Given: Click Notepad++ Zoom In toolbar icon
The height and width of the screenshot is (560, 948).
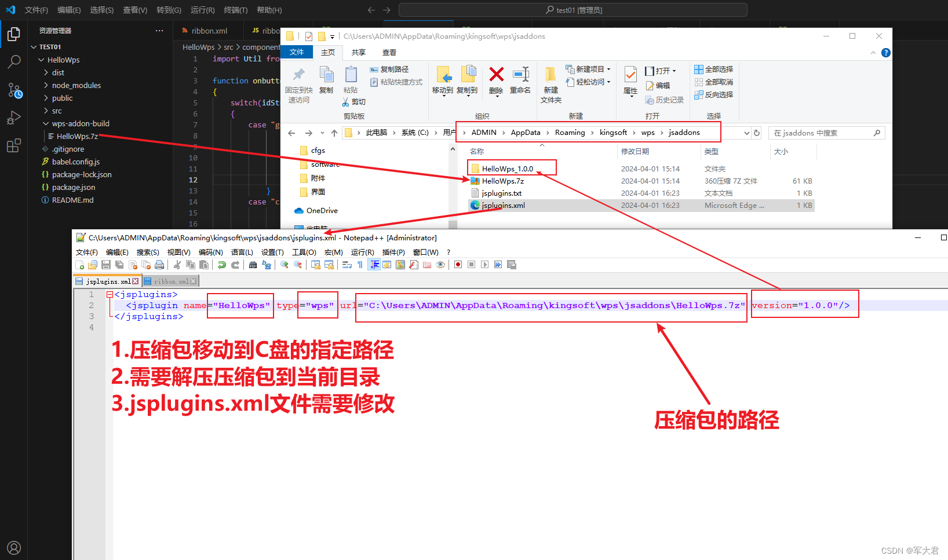Looking at the screenshot, I should (x=285, y=265).
